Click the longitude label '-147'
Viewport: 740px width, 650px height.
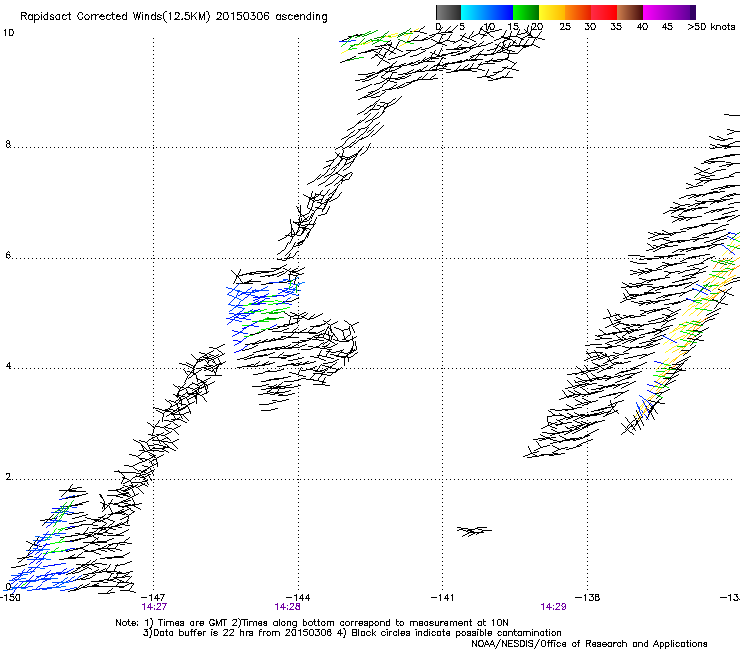pyautogui.click(x=153, y=598)
